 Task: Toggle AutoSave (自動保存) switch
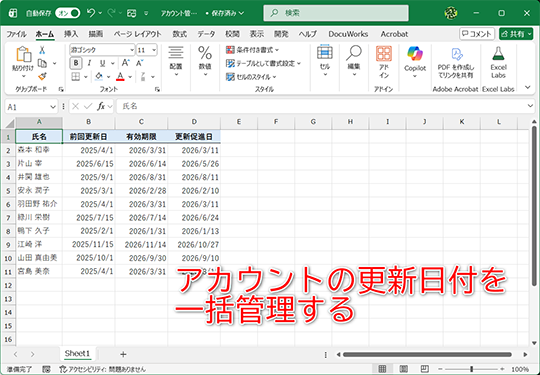pos(68,13)
